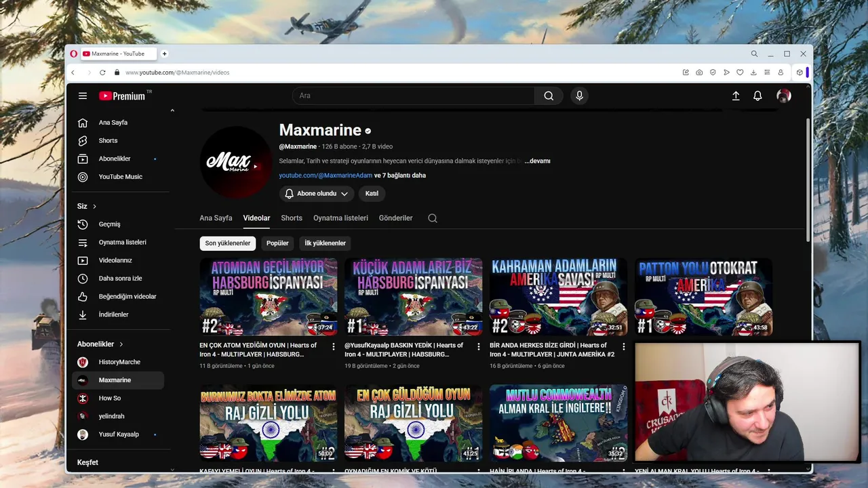Image resolution: width=868 pixels, height=488 pixels.
Task: Click the YouTube page vertical scrollbar
Action: pos(808,180)
